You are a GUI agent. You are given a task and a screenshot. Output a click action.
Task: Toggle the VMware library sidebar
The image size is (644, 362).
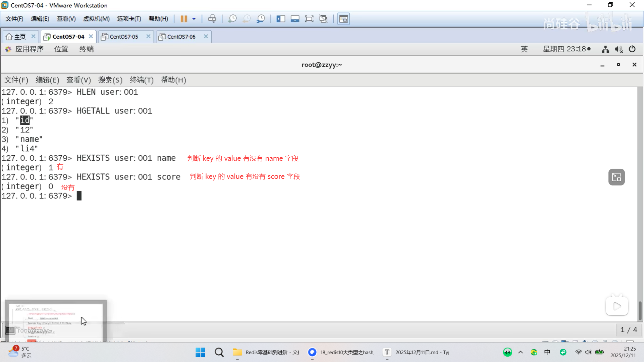pyautogui.click(x=281, y=19)
